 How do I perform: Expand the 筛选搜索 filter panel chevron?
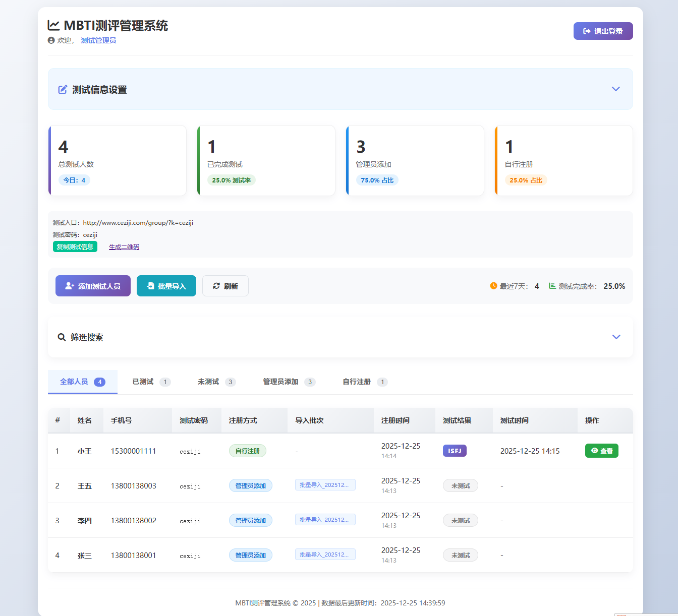tap(616, 337)
